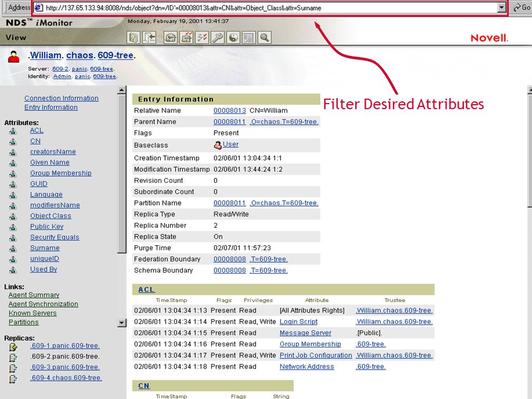The height and width of the screenshot is (399, 532).
Task: Click the attribute icon beside Public Key
Action: tap(13, 227)
